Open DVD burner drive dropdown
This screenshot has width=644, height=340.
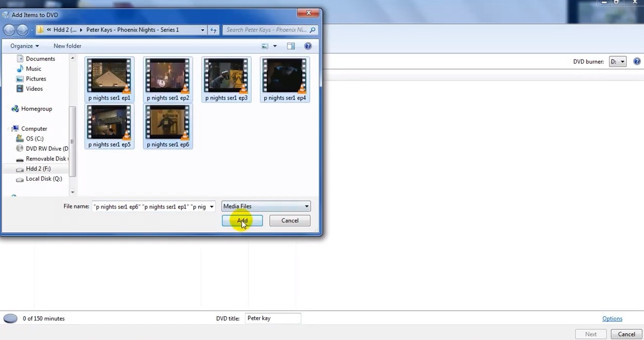tap(618, 61)
